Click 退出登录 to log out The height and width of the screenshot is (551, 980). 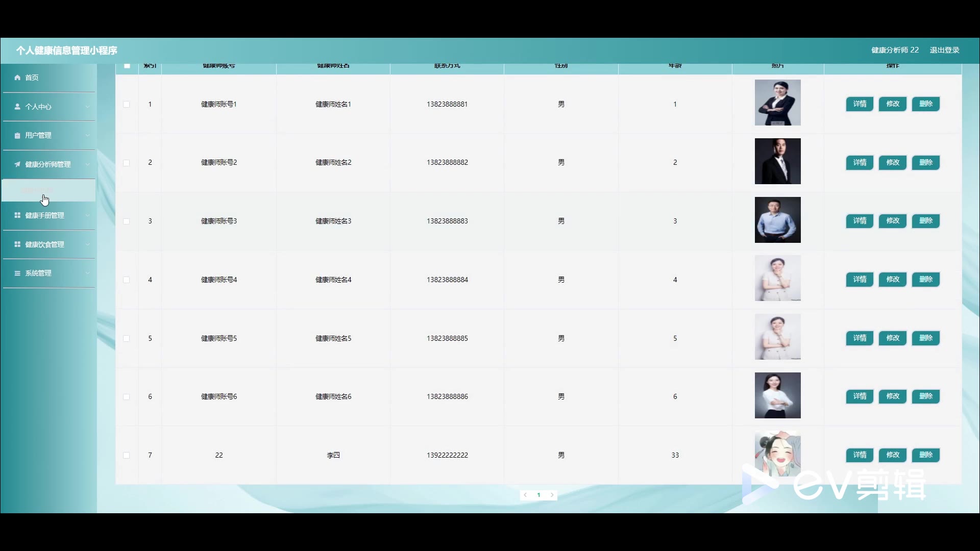[944, 50]
